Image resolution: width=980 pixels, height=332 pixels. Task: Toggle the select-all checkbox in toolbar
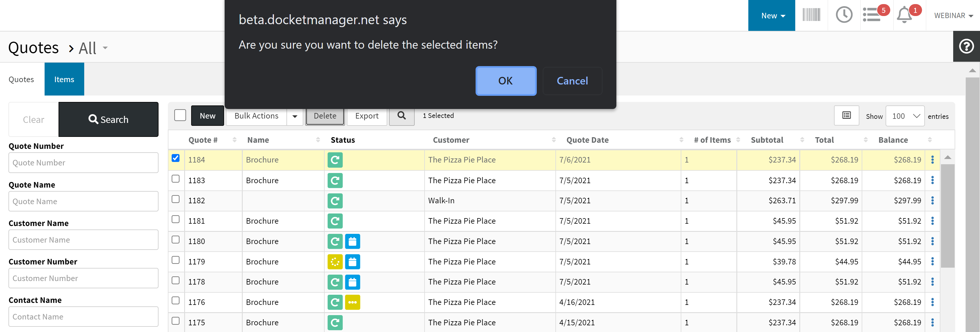tap(180, 115)
